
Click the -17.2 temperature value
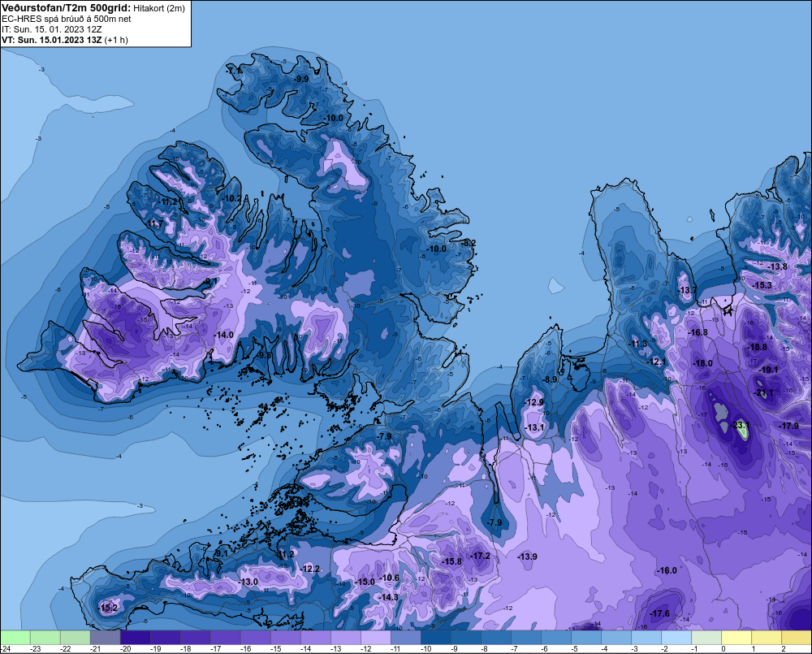point(480,556)
